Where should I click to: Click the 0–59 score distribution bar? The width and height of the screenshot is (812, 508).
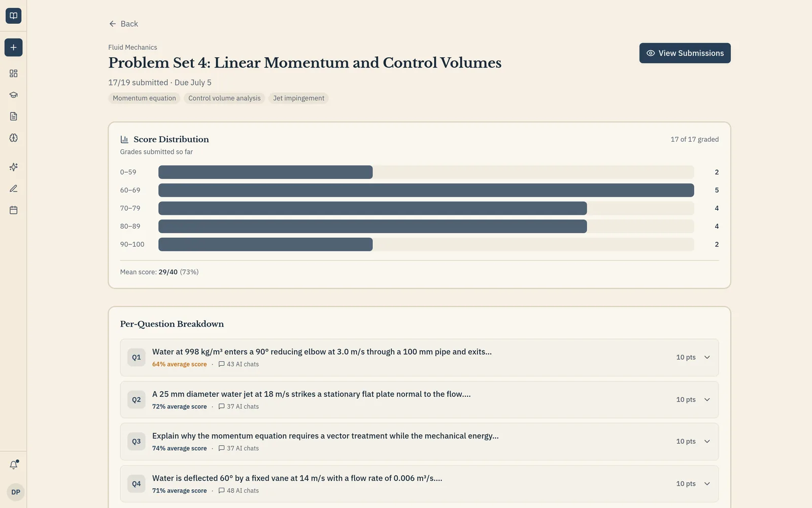(x=265, y=172)
